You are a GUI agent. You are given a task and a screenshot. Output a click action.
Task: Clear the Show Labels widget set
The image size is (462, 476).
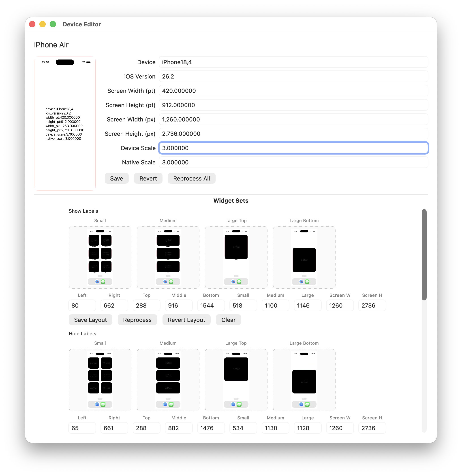(229, 320)
